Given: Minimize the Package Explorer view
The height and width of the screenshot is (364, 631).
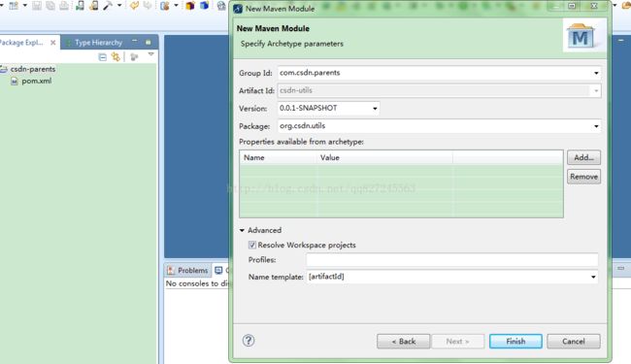Looking at the screenshot, I should click(x=134, y=42).
